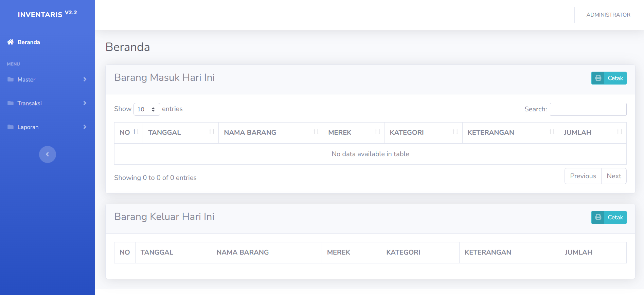Viewport: 644px width, 295px height.
Task: Open the ADMINISTRATOR user menu
Action: click(x=608, y=15)
